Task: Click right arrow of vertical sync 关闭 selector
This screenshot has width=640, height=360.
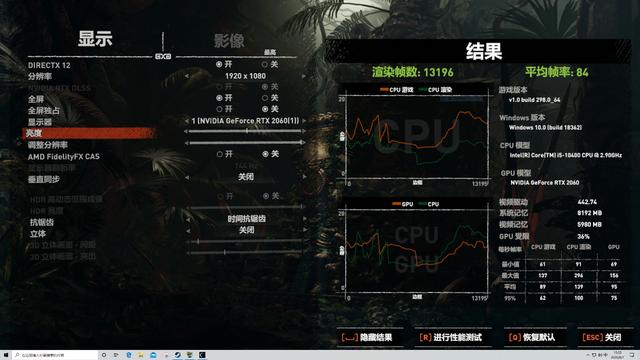Action: (304, 177)
